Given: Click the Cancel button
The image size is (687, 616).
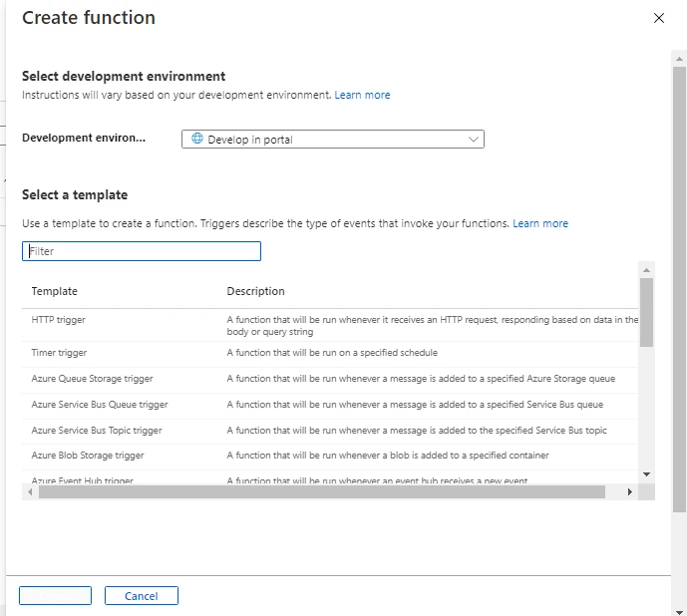Looking at the screenshot, I should tap(141, 596).
